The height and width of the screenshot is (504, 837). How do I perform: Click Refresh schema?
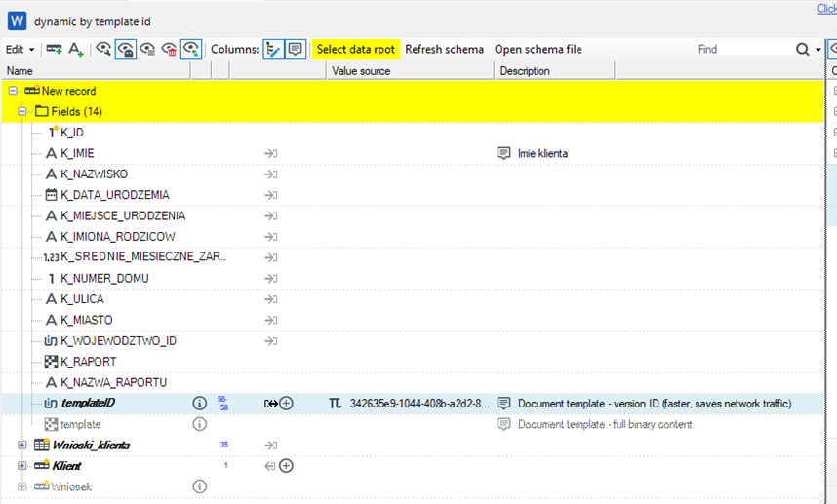[x=444, y=49]
